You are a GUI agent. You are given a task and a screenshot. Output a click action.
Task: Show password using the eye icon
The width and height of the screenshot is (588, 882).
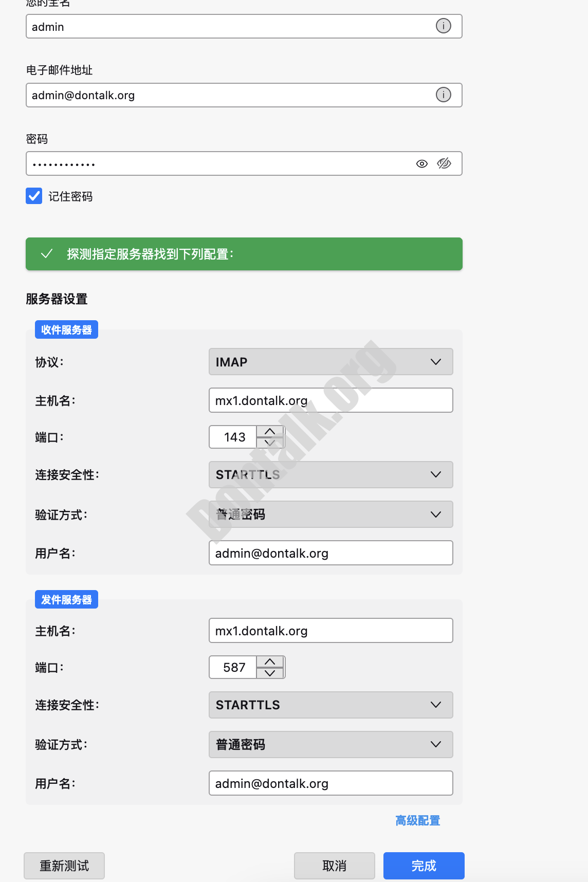pyautogui.click(x=421, y=163)
